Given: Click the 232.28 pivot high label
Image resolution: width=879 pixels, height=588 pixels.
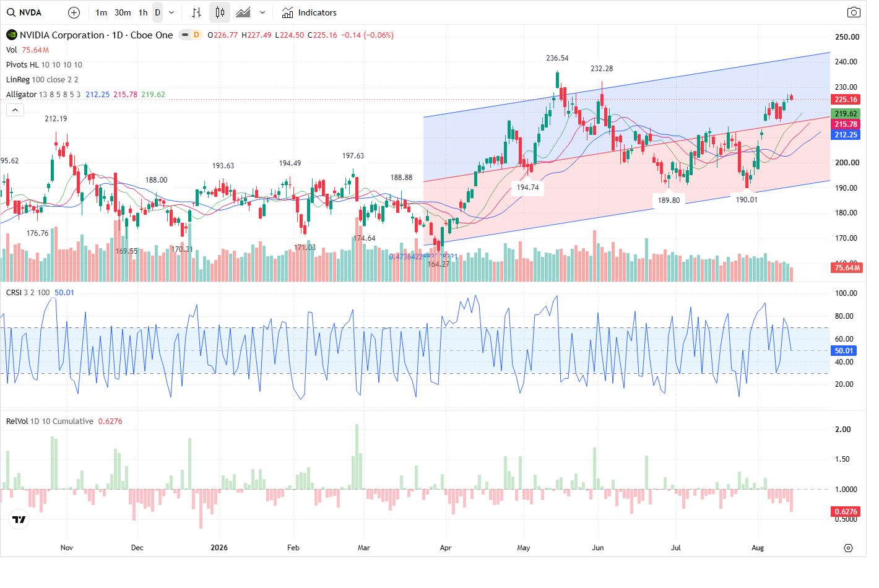Looking at the screenshot, I should (602, 69).
